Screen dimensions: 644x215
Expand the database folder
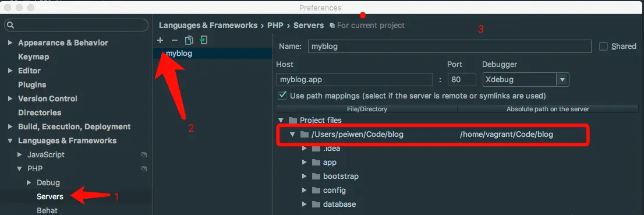point(305,205)
